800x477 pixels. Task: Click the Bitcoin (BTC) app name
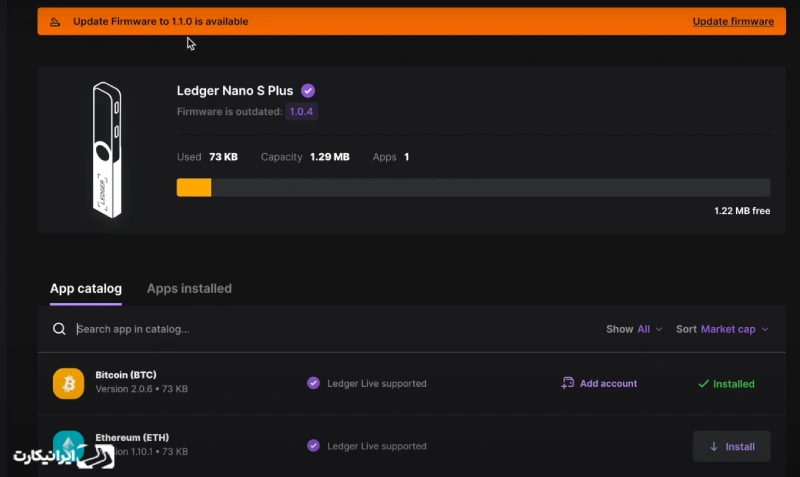126,374
